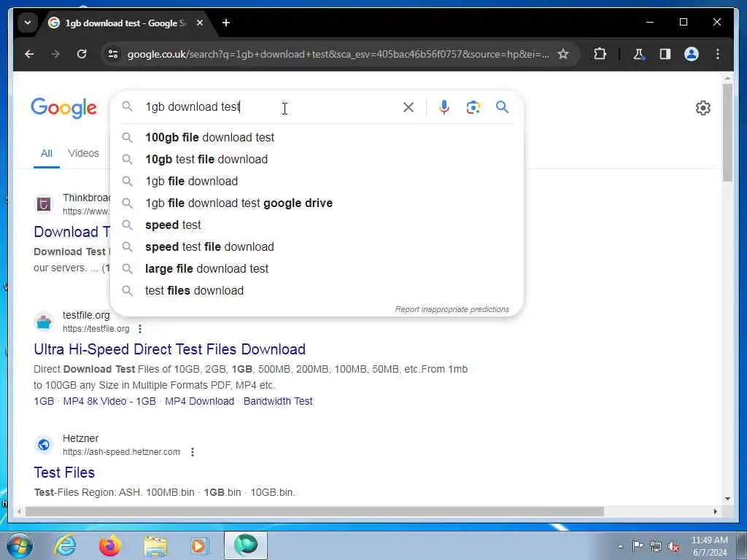
Task: Open the 'MP4 Download' sitelink
Action: click(x=200, y=402)
